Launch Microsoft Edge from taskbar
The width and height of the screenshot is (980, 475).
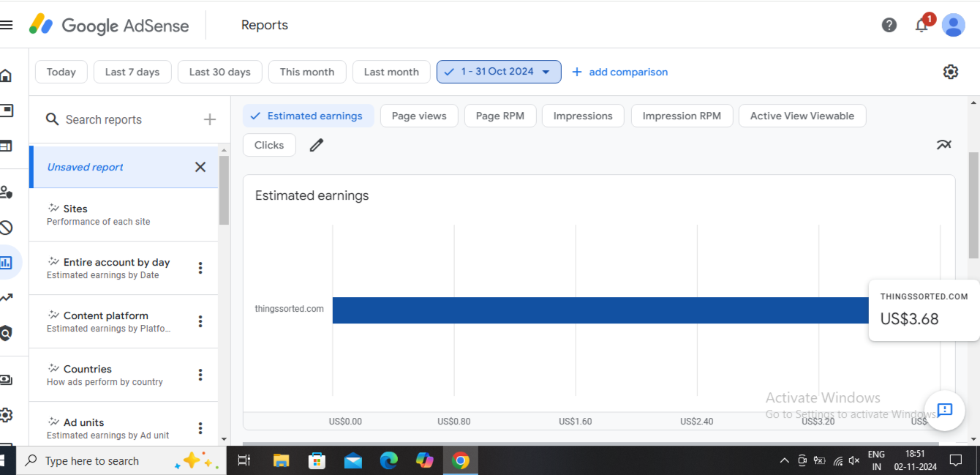(x=388, y=460)
